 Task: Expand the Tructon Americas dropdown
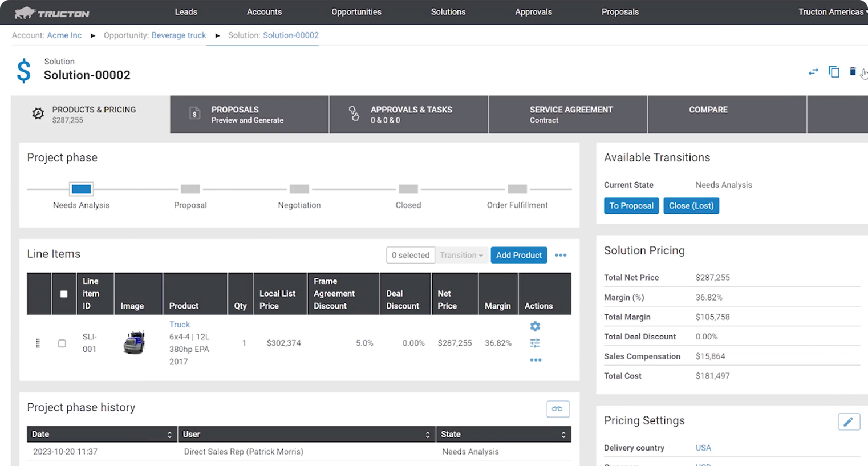click(832, 12)
